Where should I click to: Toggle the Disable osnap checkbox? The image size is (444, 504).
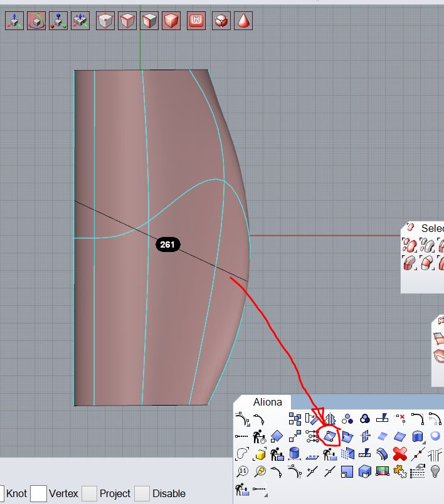coord(142,493)
